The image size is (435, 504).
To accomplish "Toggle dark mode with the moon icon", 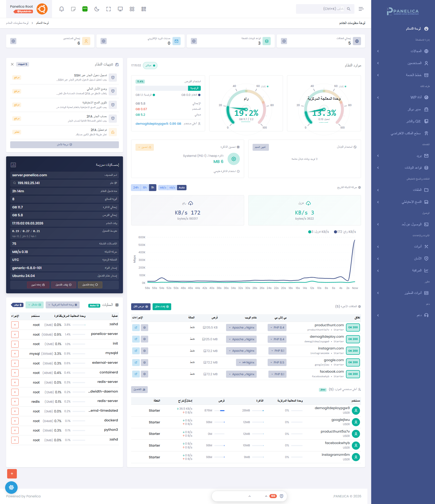I will [96, 9].
